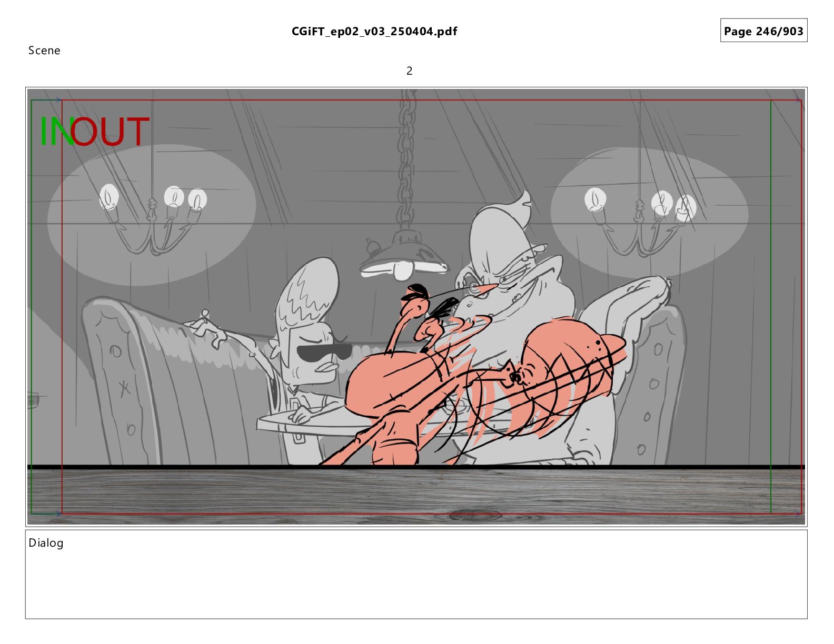This screenshot has height=644, width=834.
Task: Click the Scene label
Action: (x=44, y=51)
